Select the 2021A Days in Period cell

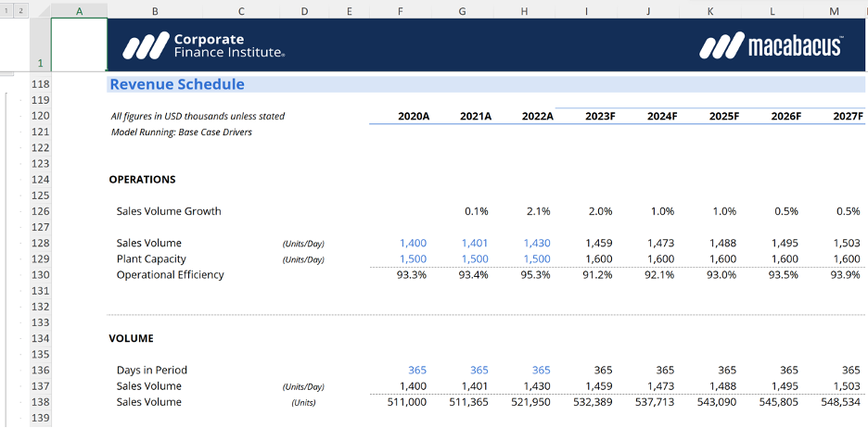coord(479,371)
